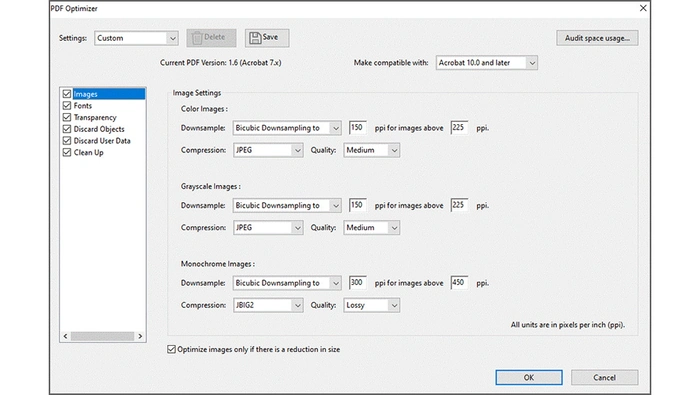700x395 pixels.
Task: Click the Delete trash can button
Action: pyautogui.click(x=211, y=38)
